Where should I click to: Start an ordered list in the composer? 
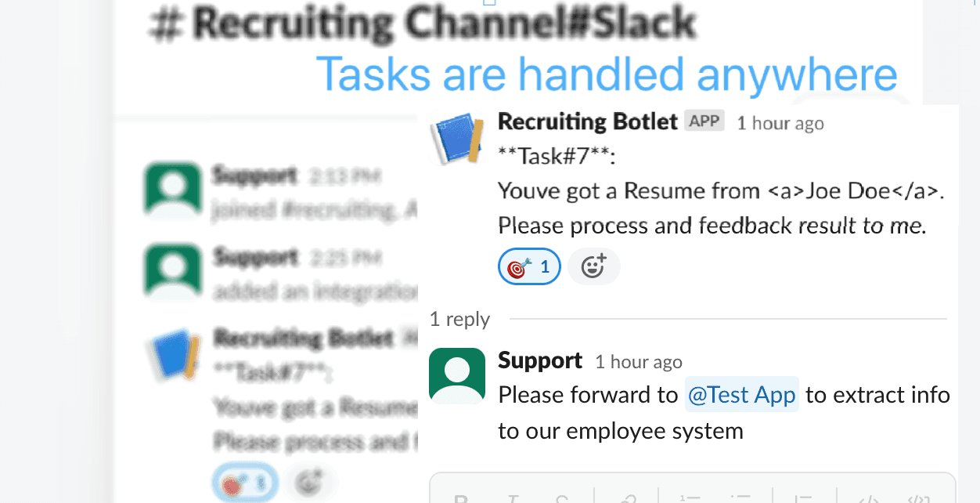pos(689,499)
